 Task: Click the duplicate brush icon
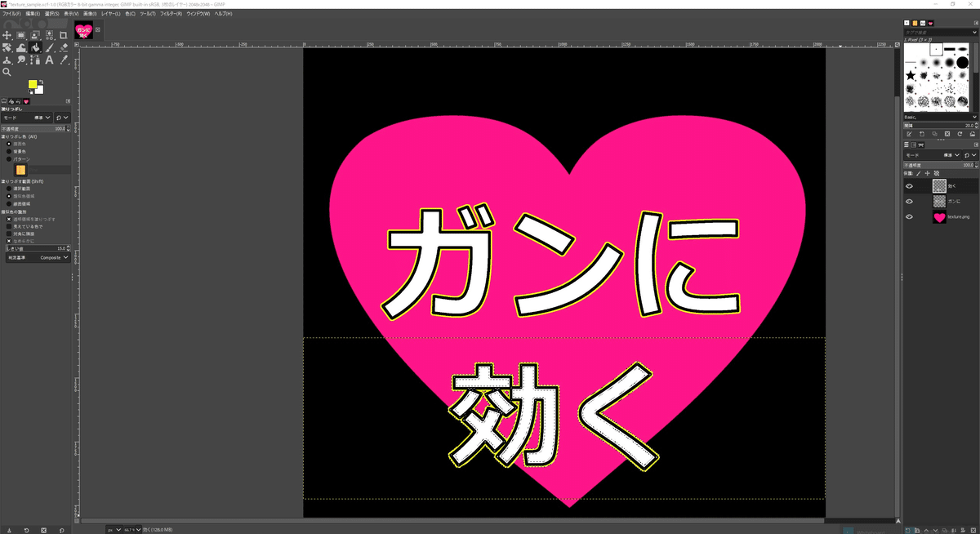pos(934,134)
